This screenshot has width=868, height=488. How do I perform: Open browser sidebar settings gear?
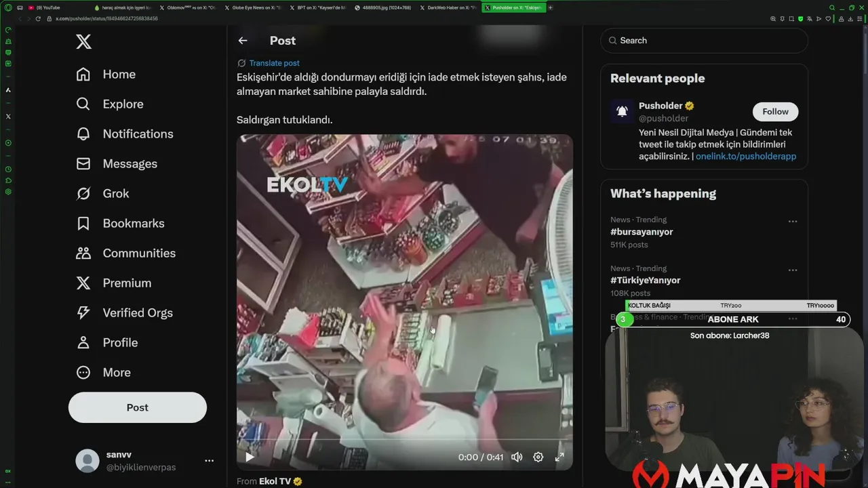click(x=8, y=192)
